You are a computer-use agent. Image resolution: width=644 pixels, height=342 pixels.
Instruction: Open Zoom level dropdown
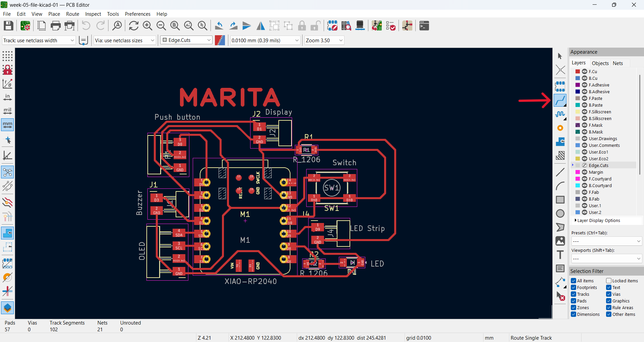[x=324, y=40]
